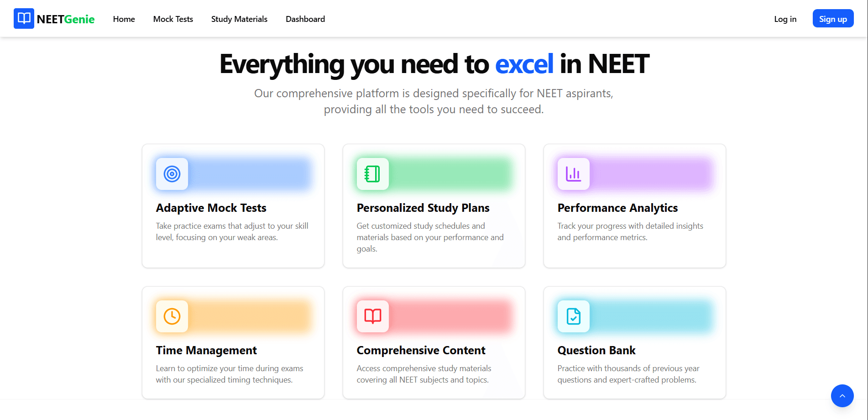Click the notebook icon on Personalized Study Plans
868x420 pixels.
[x=372, y=174]
